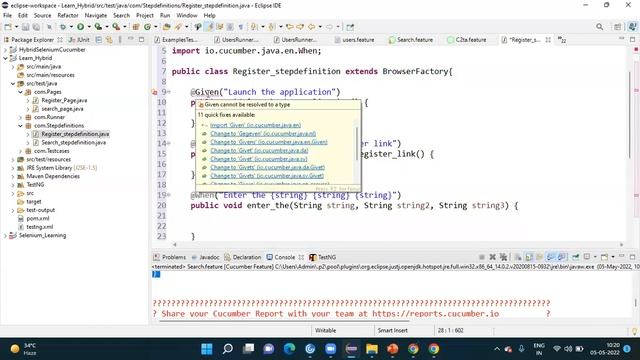
Task: Show hidden editor tabs overflow list
Action: click(562, 40)
